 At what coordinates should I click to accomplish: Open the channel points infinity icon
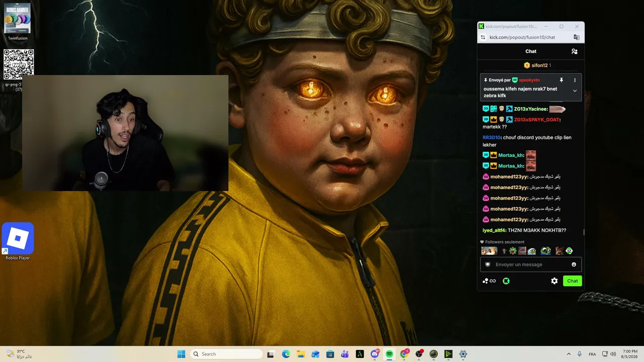490,281
